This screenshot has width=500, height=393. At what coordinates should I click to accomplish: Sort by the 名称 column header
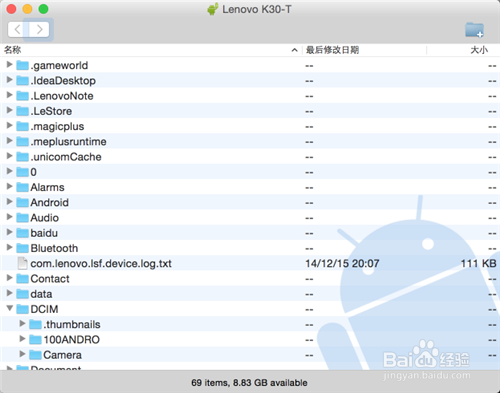coord(13,50)
